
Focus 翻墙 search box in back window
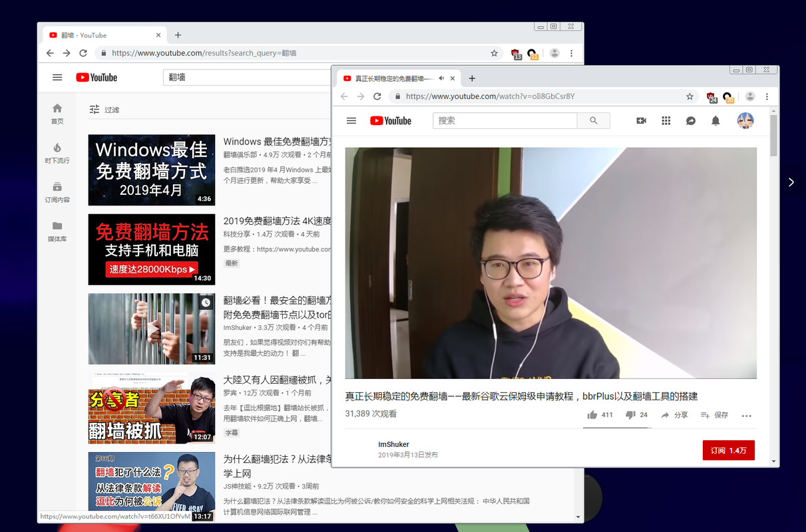246,77
